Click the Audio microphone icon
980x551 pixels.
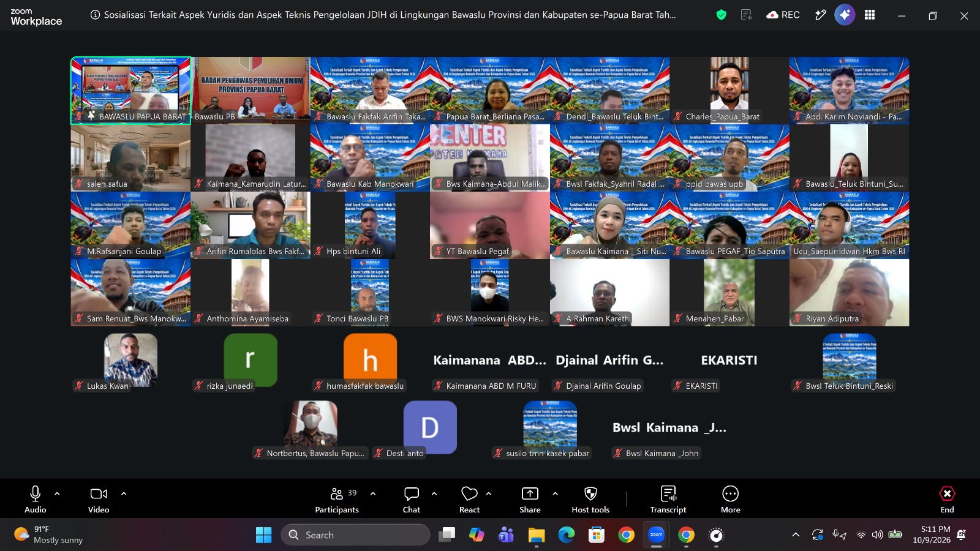tap(35, 493)
